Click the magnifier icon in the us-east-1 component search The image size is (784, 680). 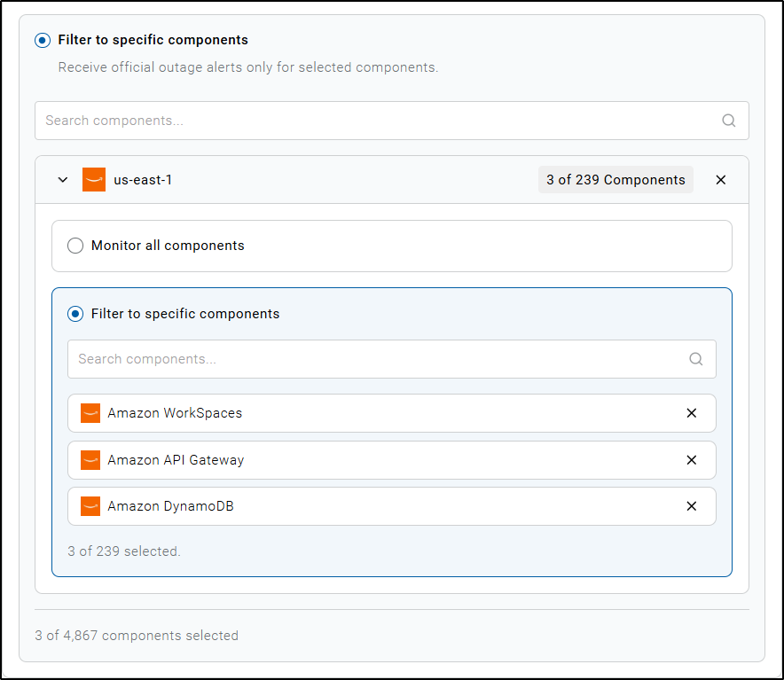695,359
